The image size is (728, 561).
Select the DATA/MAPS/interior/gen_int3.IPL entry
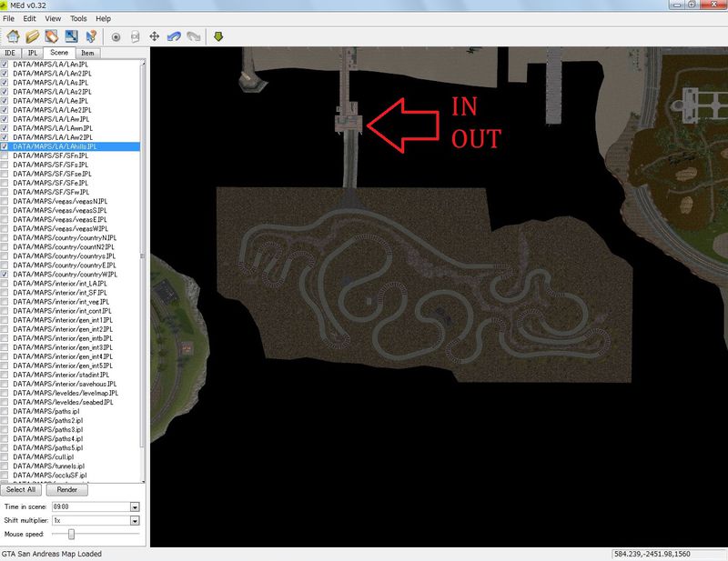point(63,347)
